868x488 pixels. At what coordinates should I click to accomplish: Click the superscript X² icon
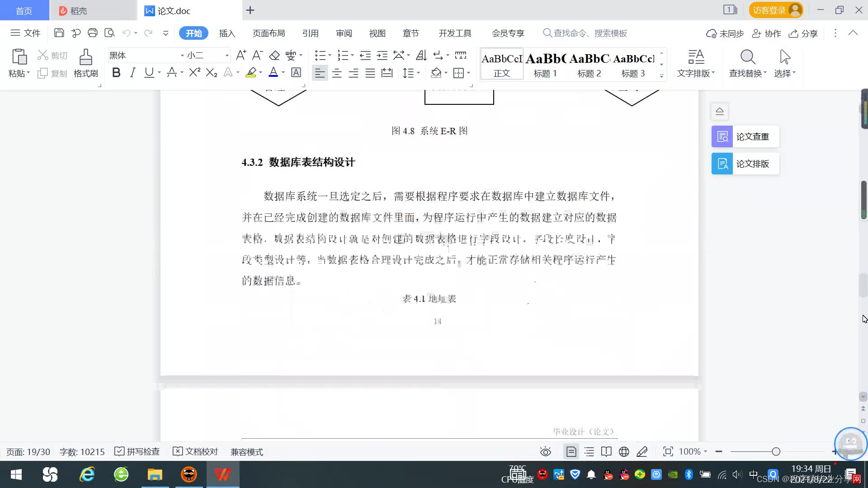pos(195,73)
